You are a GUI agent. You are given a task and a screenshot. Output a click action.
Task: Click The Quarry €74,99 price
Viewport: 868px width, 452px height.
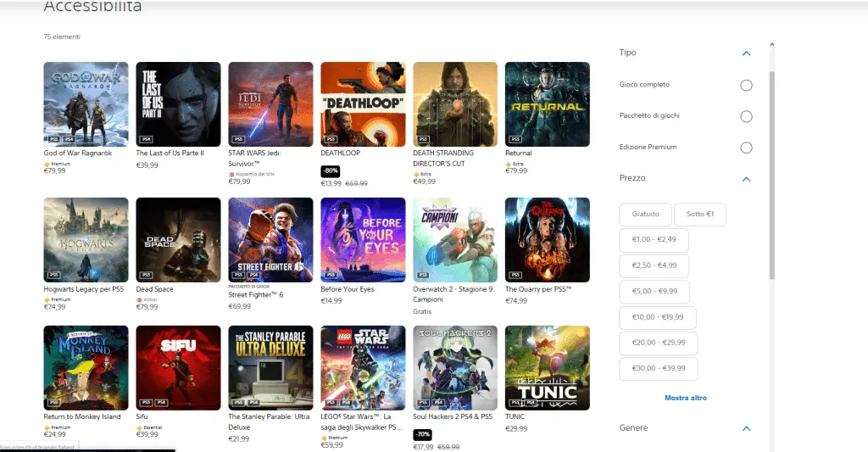516,301
